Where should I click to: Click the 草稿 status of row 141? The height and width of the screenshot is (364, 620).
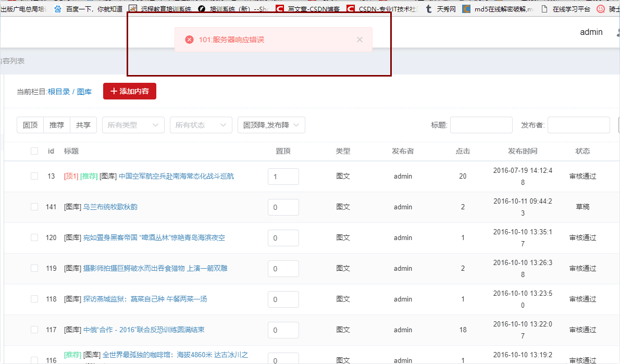(x=582, y=207)
